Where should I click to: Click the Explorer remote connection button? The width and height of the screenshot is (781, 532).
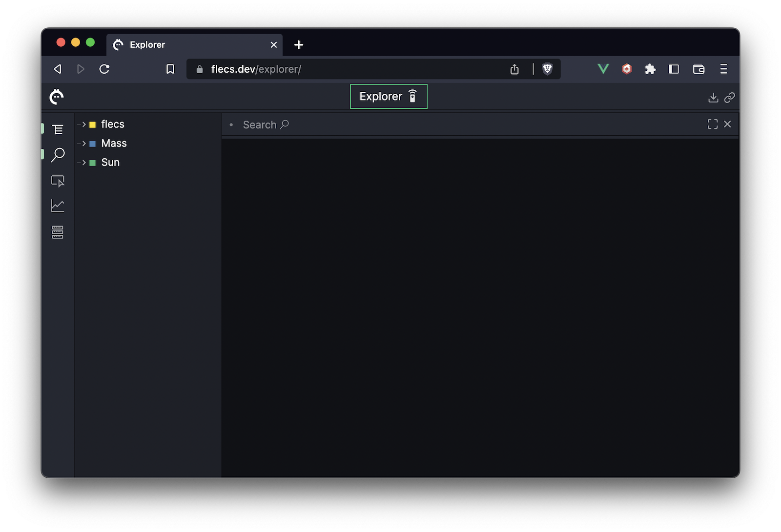(x=389, y=97)
